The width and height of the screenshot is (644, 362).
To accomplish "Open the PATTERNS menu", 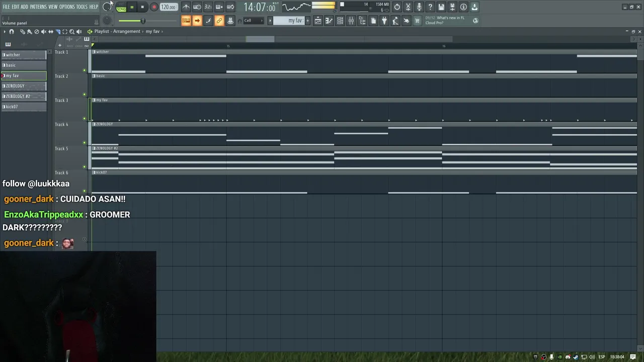I will tap(38, 7).
